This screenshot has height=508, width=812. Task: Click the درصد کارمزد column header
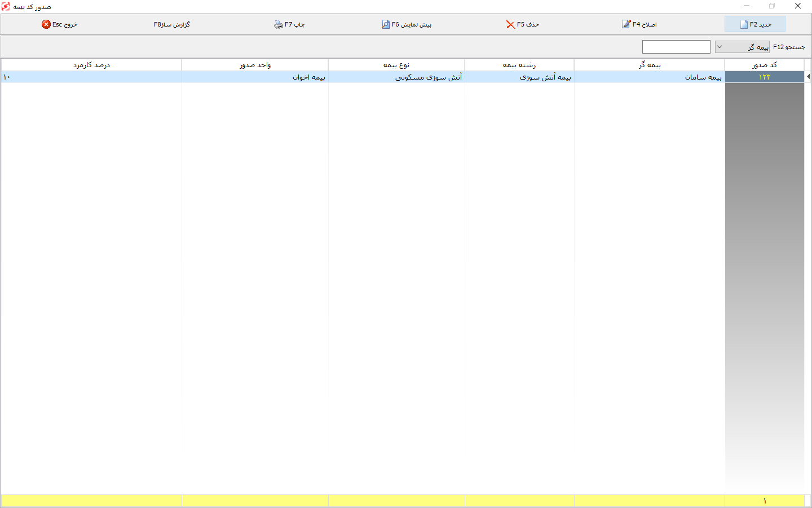coord(91,65)
